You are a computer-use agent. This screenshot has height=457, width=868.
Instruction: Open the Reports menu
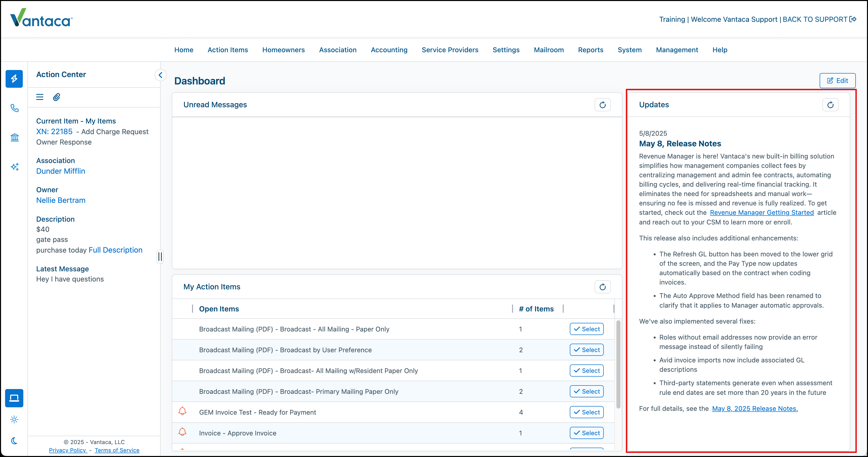[590, 50]
